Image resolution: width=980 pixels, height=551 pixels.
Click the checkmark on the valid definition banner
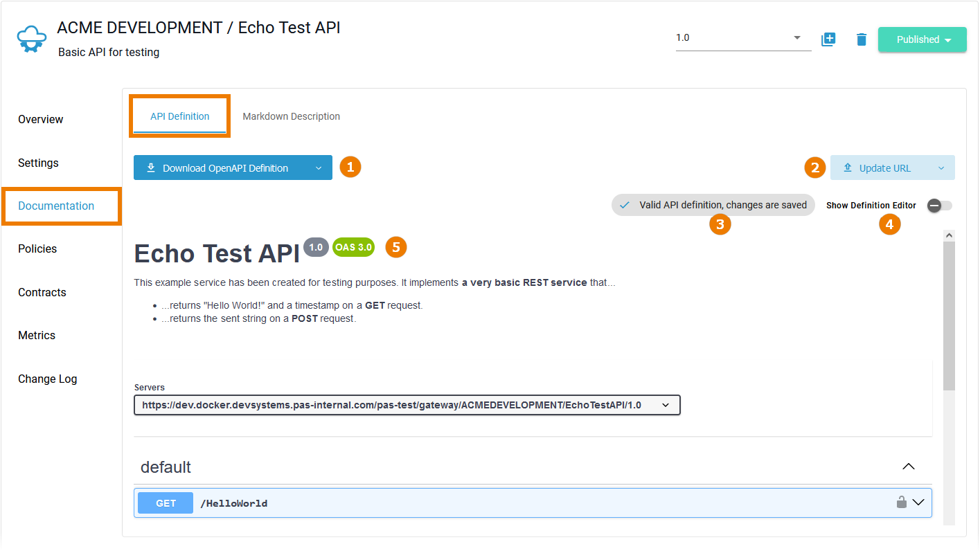click(625, 204)
